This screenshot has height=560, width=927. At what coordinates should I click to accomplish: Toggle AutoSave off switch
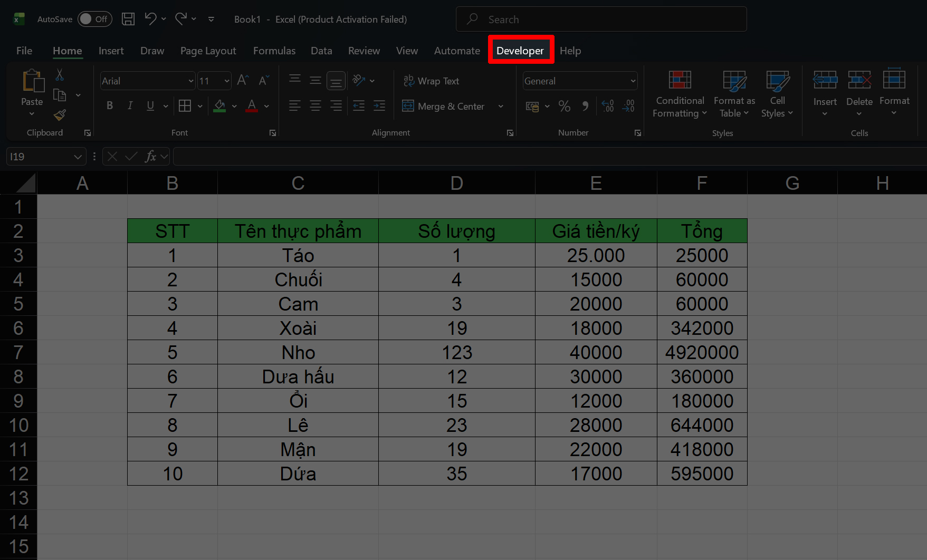[x=94, y=19]
